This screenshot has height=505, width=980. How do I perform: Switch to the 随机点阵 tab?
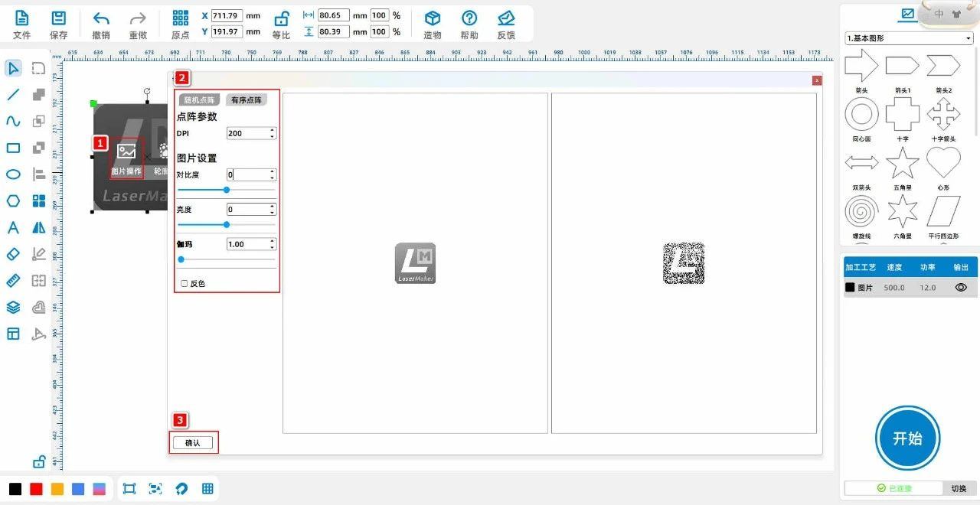[x=199, y=100]
